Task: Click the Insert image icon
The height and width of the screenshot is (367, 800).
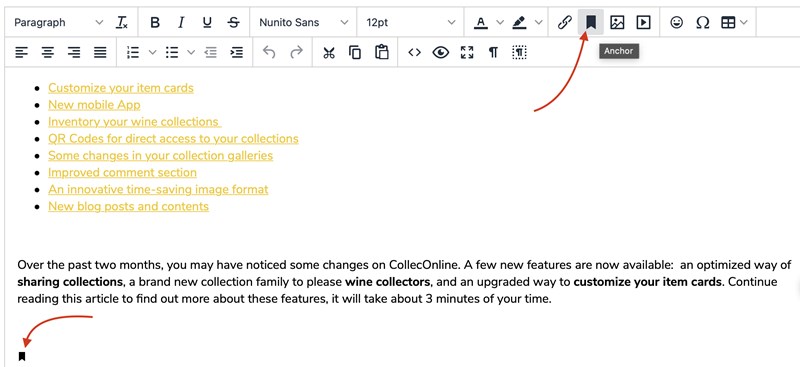Action: click(x=617, y=22)
